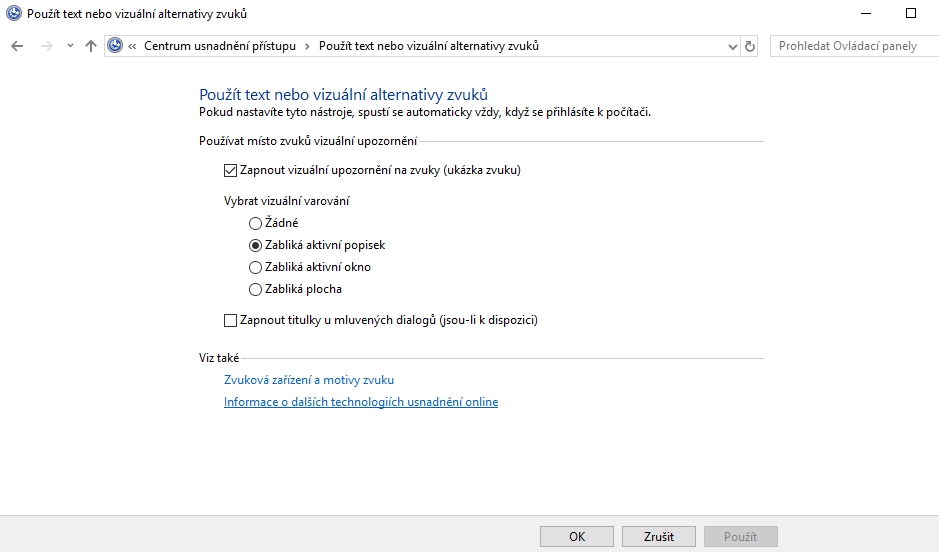The image size is (939, 552).
Task: Click the Viz také section label
Action: (219, 358)
